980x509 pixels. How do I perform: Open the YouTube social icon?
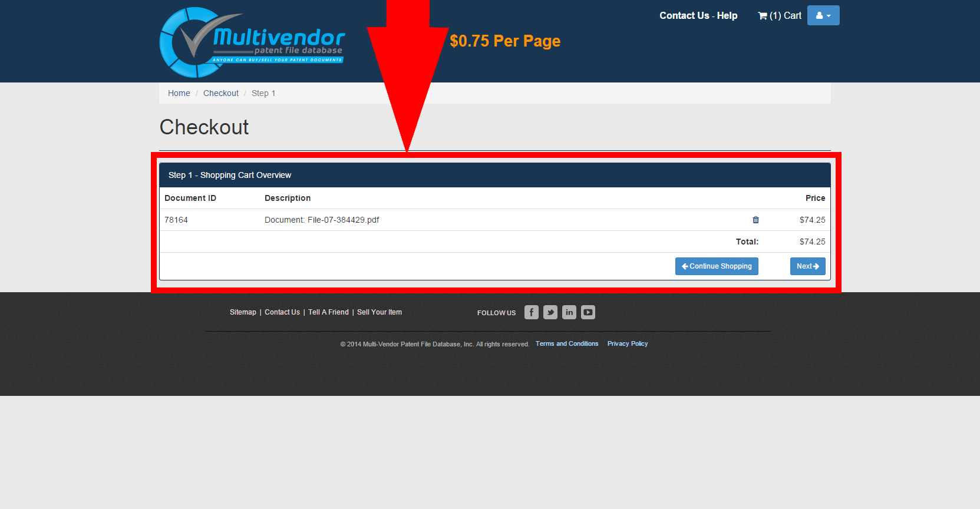click(x=588, y=312)
